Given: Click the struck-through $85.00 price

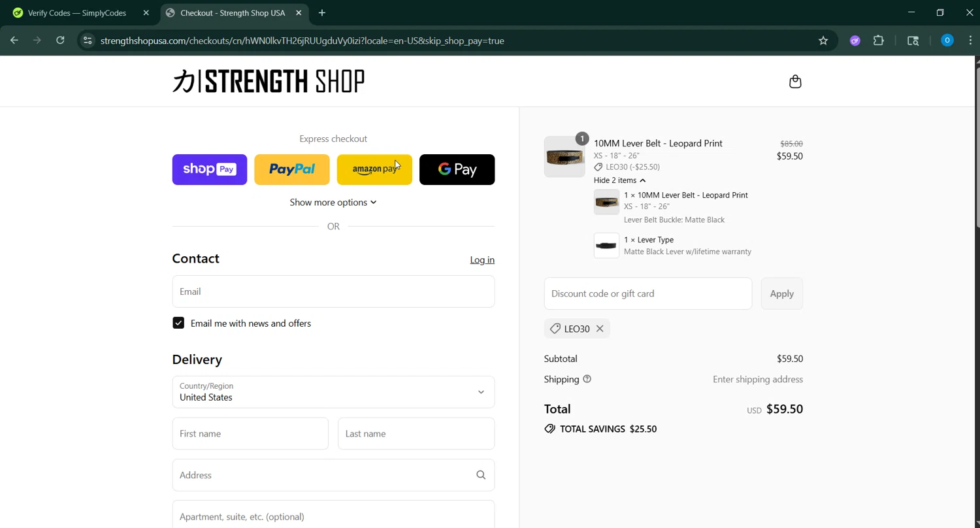Looking at the screenshot, I should tap(791, 144).
